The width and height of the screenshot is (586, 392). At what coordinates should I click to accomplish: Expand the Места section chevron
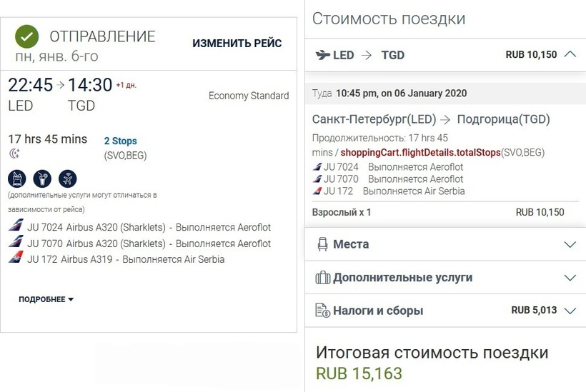570,244
